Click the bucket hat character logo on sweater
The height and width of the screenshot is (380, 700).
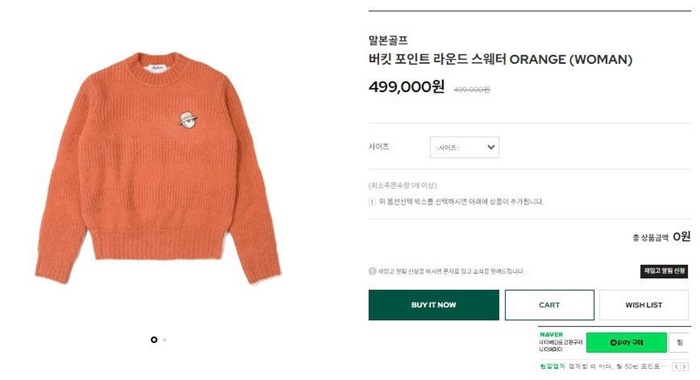tap(188, 120)
